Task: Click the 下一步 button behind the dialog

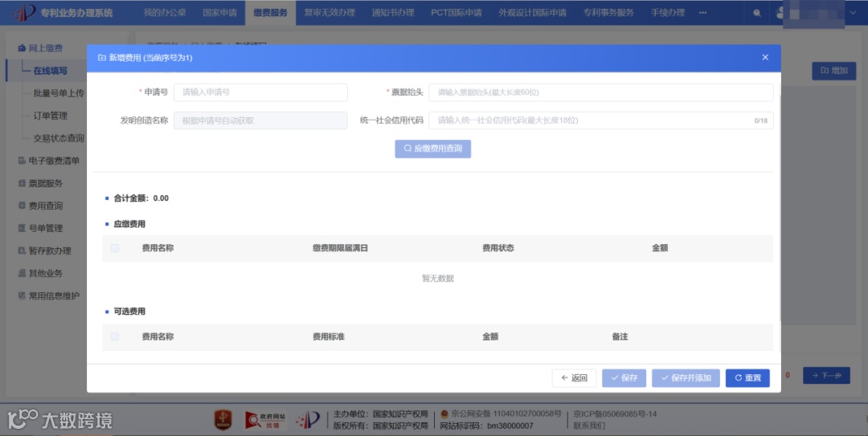Action: [x=826, y=376]
